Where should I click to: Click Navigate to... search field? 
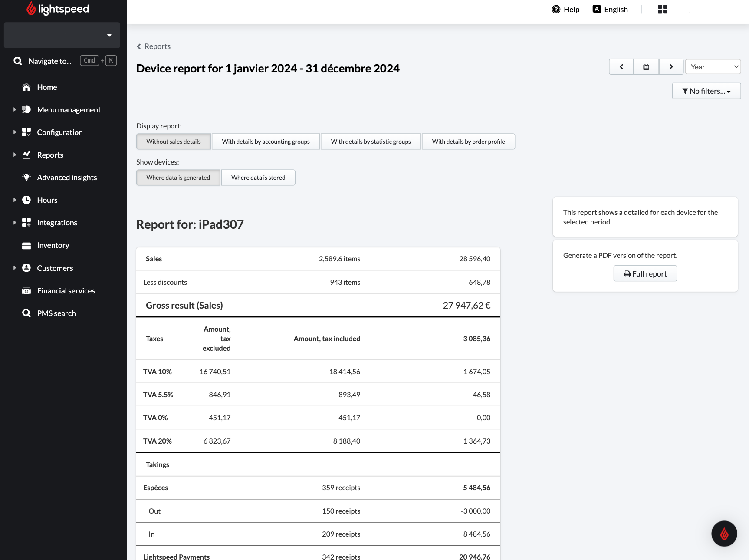(x=50, y=61)
